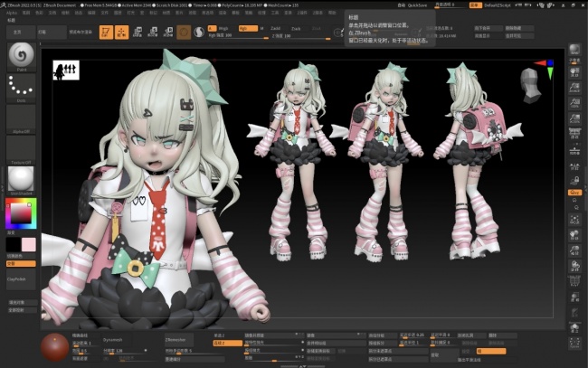Select the Move transform tool in top shelf
The height and width of the screenshot is (368, 588).
click(x=138, y=33)
